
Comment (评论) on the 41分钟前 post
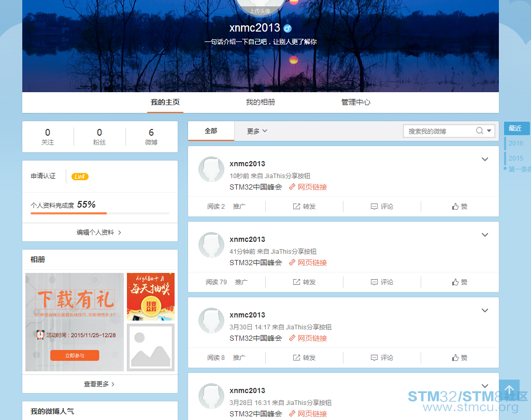(382, 282)
